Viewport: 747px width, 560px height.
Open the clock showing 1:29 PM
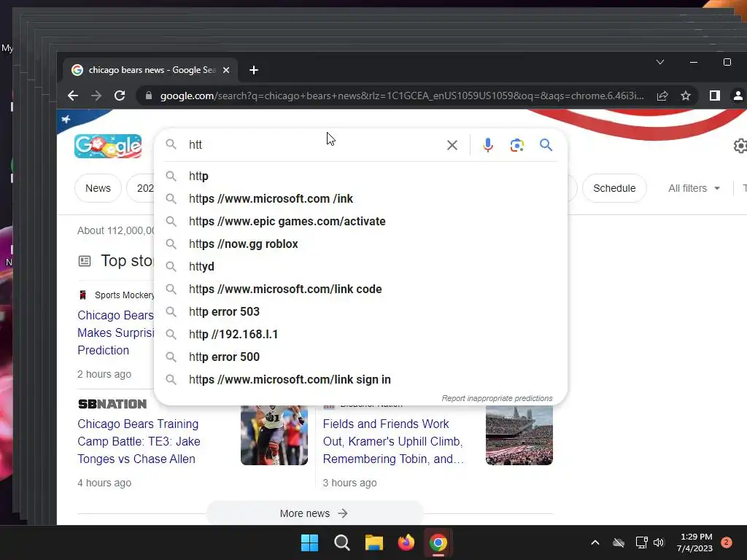click(695, 542)
